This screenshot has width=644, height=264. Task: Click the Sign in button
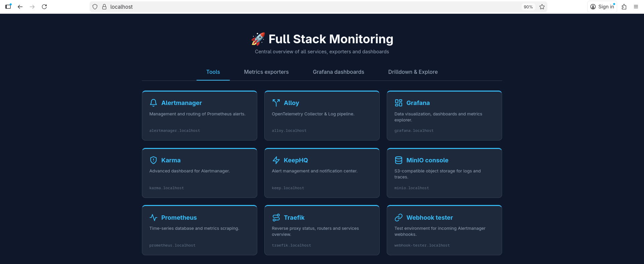(602, 7)
